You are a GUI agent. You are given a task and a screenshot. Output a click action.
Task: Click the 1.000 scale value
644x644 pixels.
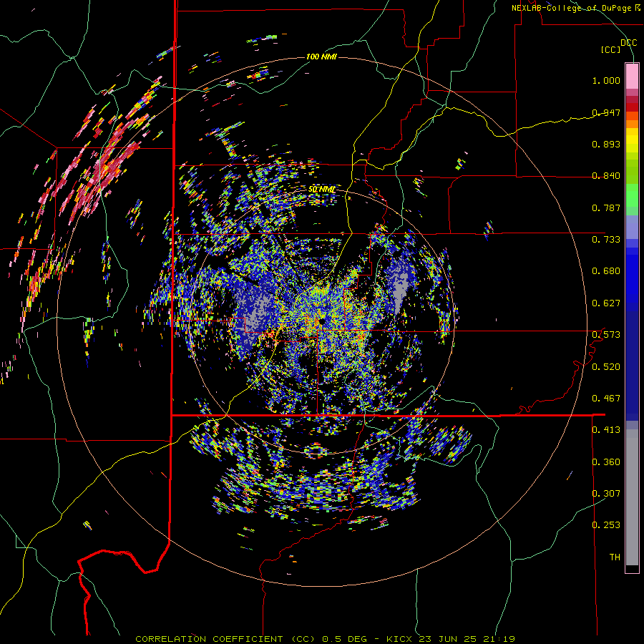click(x=606, y=80)
